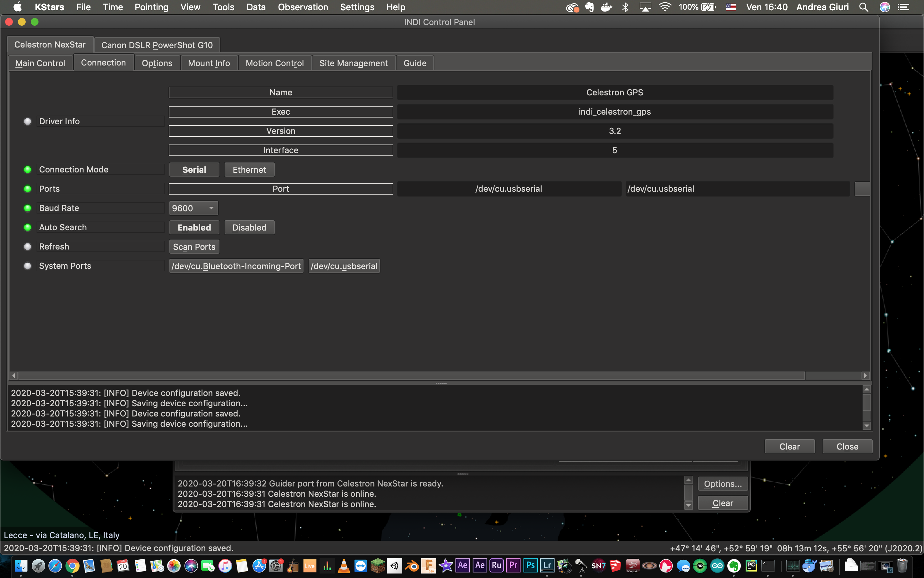Launch Blender from the dock
924x578 pixels.
coord(412,565)
